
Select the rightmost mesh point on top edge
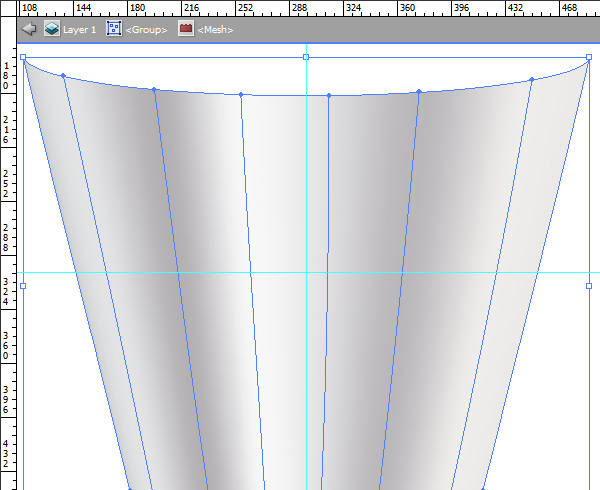pyautogui.click(x=532, y=80)
